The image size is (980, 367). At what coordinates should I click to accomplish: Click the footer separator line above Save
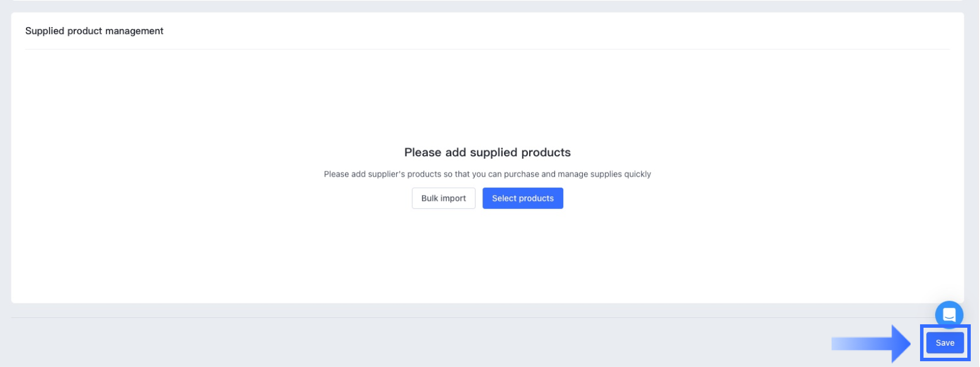(461, 317)
